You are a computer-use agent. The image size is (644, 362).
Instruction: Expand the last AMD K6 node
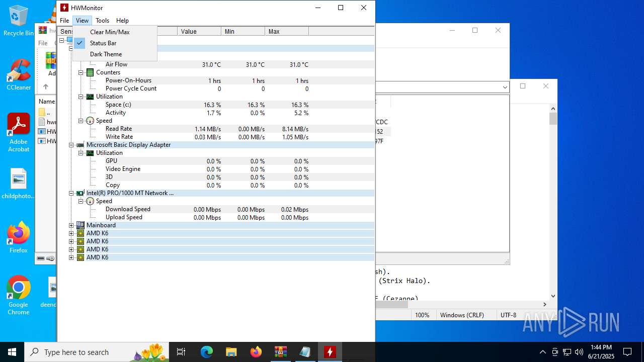(x=71, y=257)
